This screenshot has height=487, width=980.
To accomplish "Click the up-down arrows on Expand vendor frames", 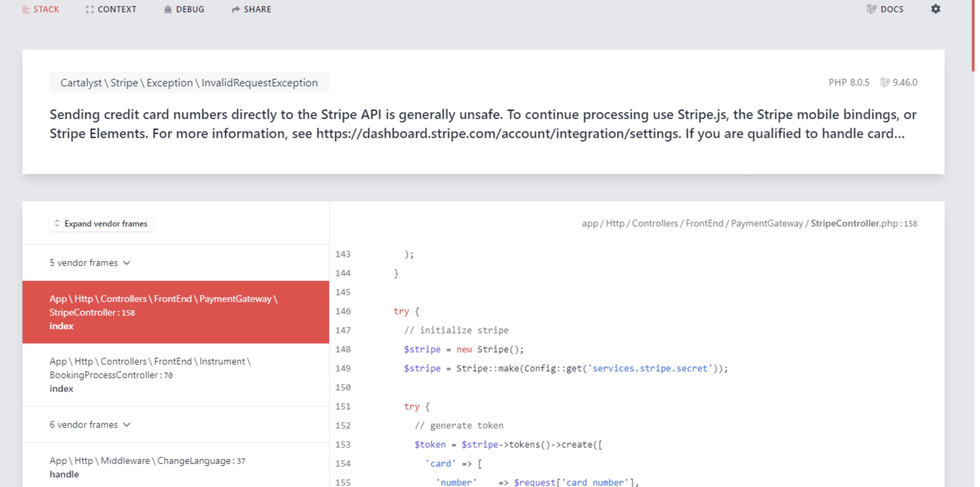I will [x=57, y=223].
